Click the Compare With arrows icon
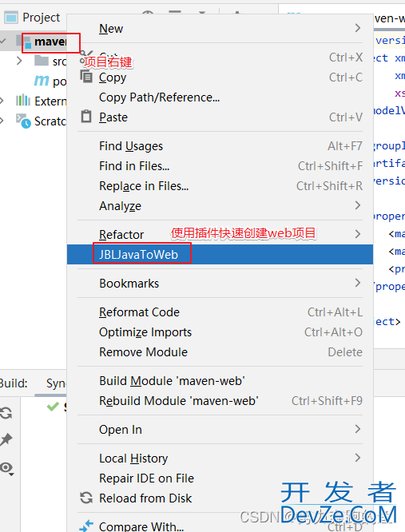 point(86,526)
